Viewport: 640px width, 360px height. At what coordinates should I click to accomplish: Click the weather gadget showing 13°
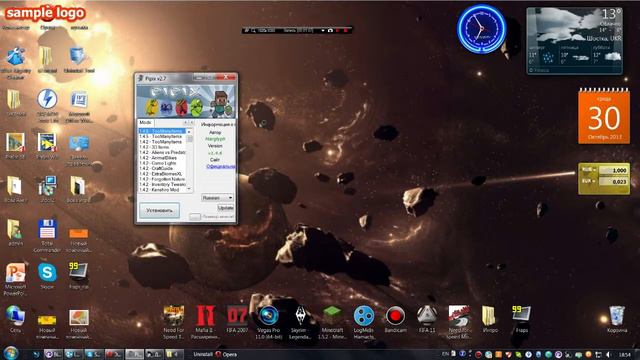[x=575, y=40]
